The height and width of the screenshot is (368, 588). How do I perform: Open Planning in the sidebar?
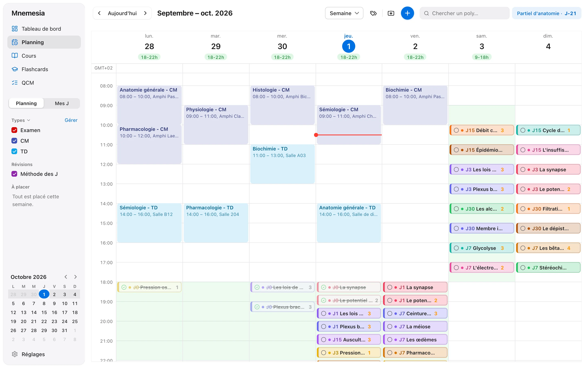pyautogui.click(x=44, y=42)
